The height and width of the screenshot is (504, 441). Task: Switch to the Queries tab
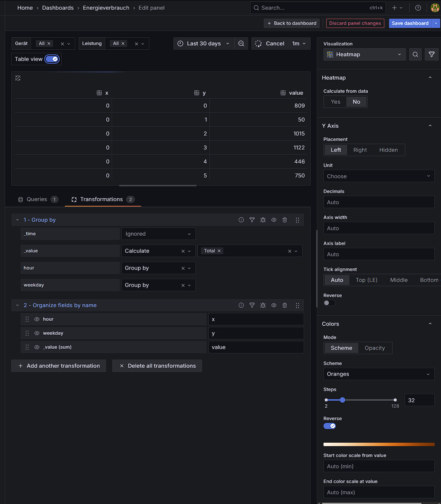click(37, 199)
